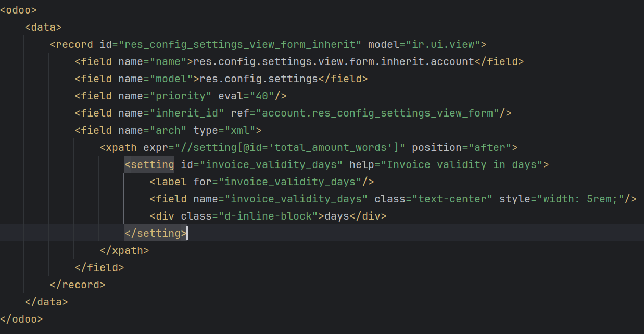This screenshot has height=334, width=644.
Task: Click the xpath expr "//setting[@id='total_amount_words']" value
Action: click(290, 147)
